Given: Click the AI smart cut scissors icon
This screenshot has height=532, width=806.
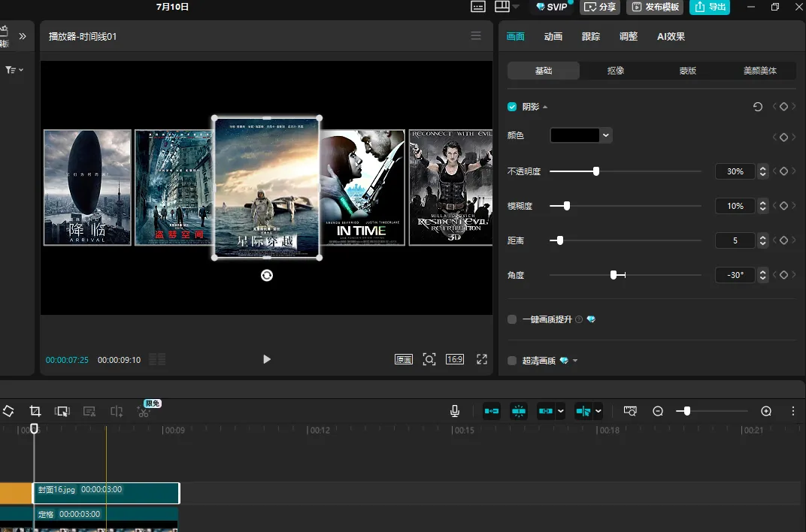Looking at the screenshot, I should tap(144, 411).
